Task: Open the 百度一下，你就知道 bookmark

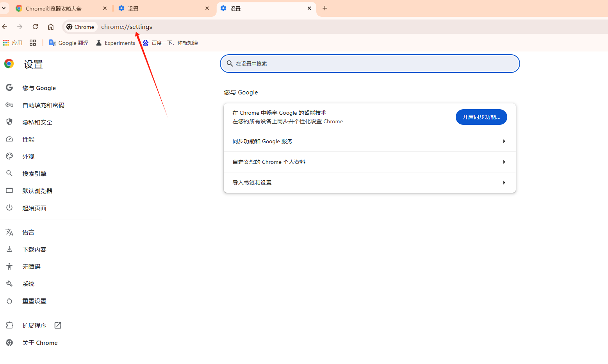Action: tap(170, 43)
